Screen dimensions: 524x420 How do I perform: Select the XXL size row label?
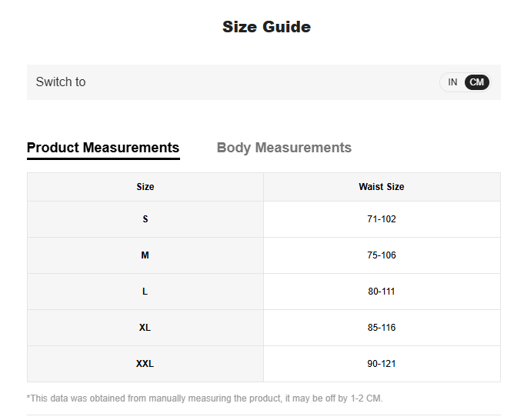coord(145,364)
